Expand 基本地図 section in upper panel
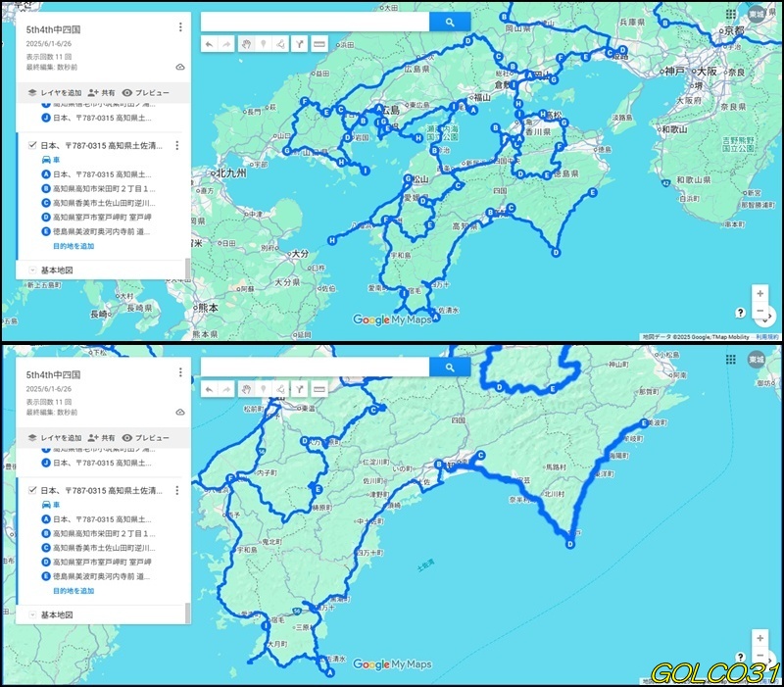Viewport: 784px width, 687px height. [32, 270]
